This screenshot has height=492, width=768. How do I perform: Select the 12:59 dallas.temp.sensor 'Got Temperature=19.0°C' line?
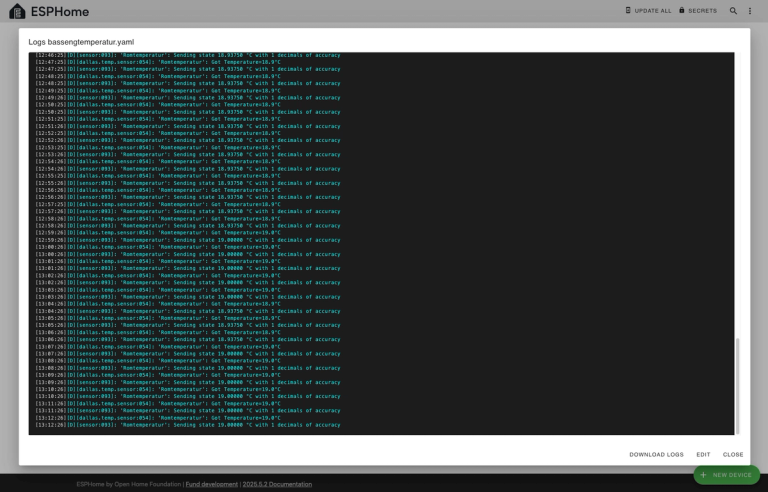click(158, 233)
